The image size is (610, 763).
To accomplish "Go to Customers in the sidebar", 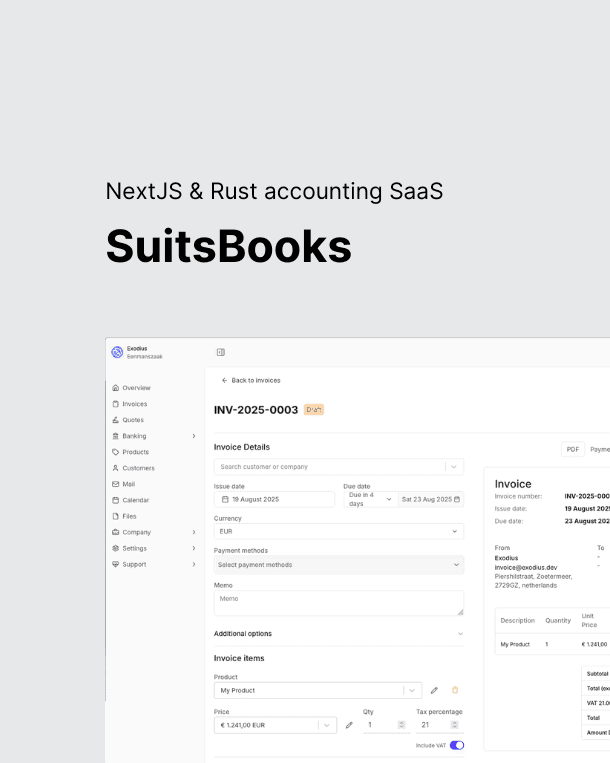I will point(138,468).
